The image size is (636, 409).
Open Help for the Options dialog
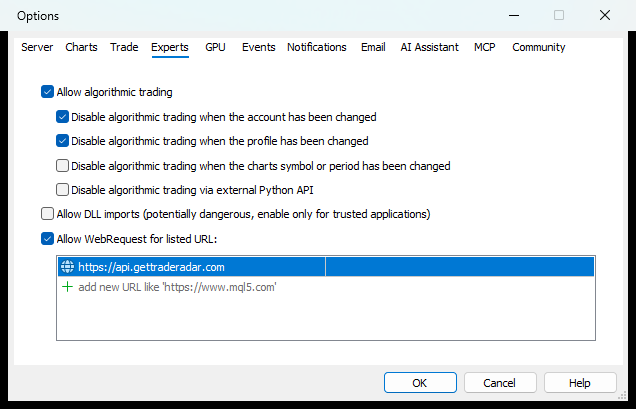click(x=580, y=383)
